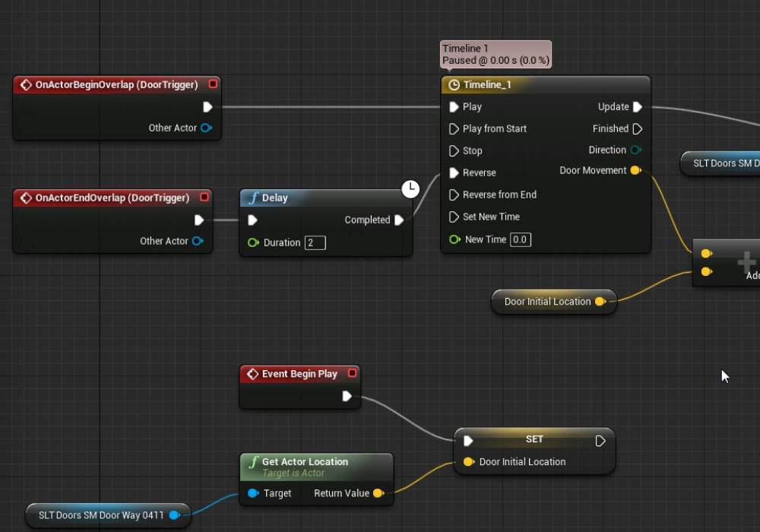This screenshot has width=760, height=532.
Task: Select the diamond event icon on Event Begin Play
Action: pos(253,373)
